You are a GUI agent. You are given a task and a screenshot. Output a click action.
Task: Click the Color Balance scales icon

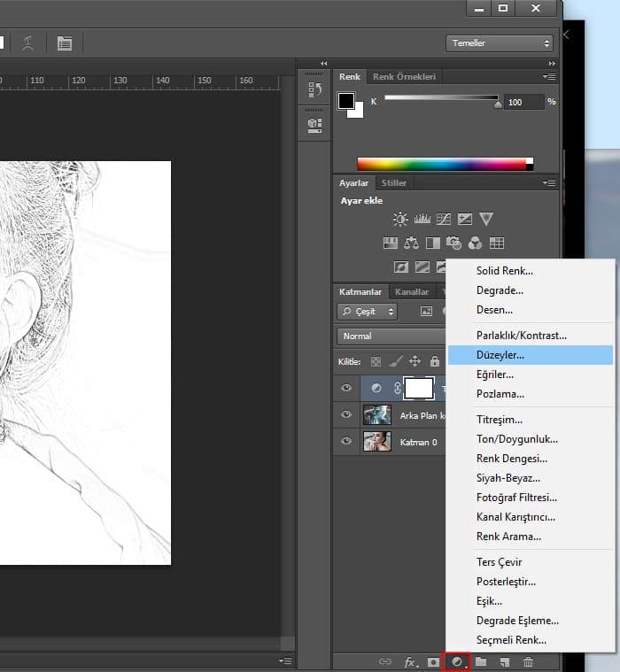412,243
